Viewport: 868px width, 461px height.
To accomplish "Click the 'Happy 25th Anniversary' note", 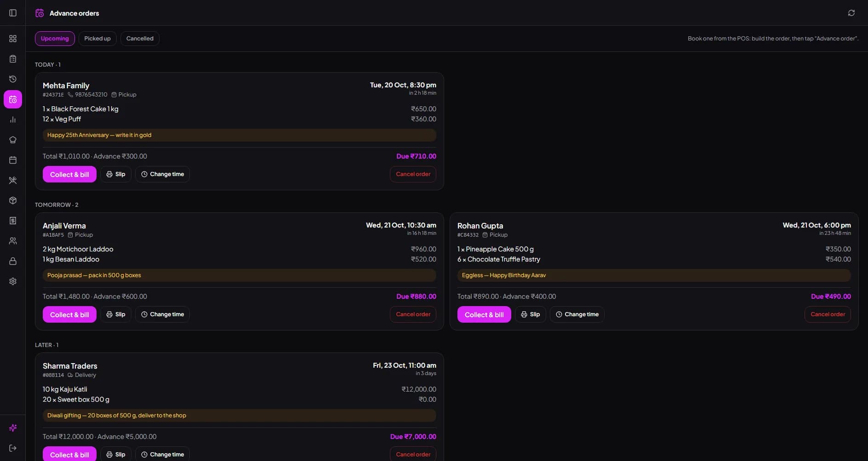I will point(240,135).
